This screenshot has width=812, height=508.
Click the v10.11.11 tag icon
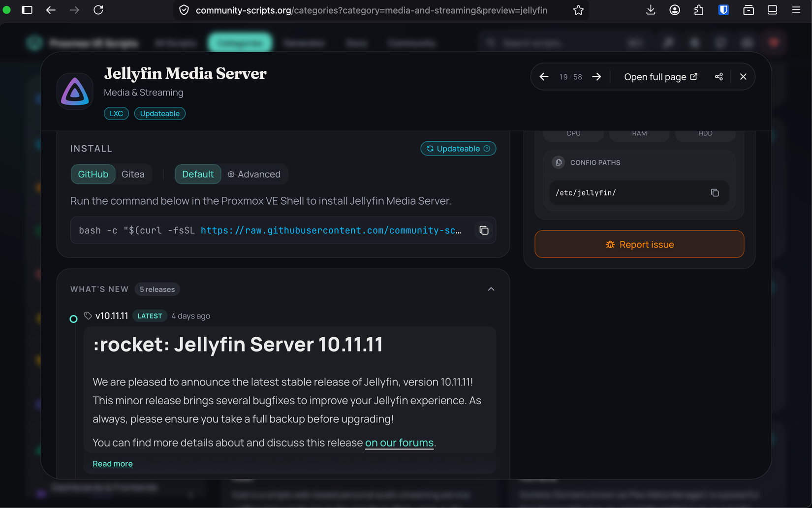pos(88,316)
